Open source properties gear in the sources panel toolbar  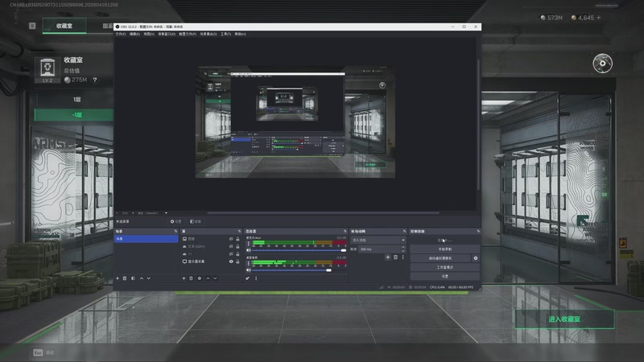pos(200,278)
